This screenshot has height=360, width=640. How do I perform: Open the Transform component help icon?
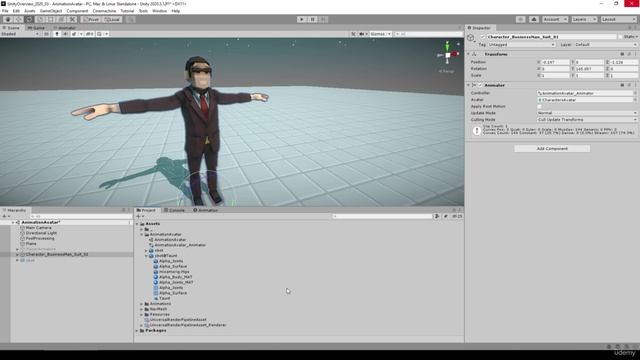pos(622,54)
